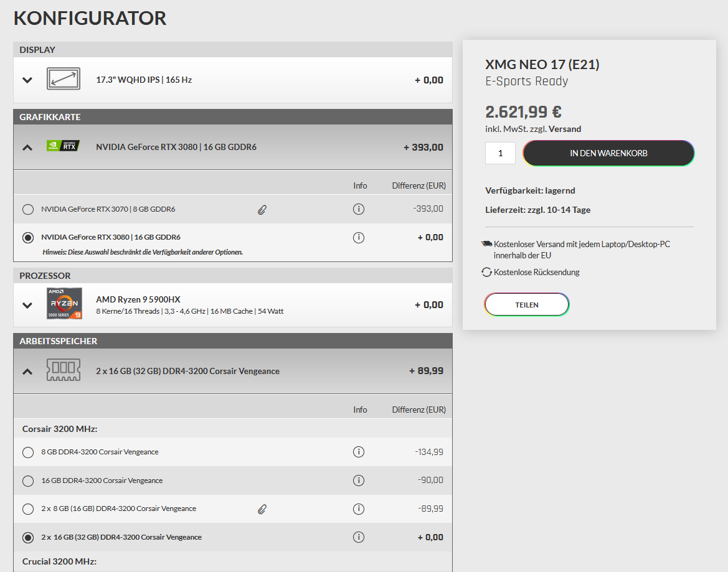Click the price 2.621,99 €
This screenshot has height=572, width=728.
tap(523, 112)
